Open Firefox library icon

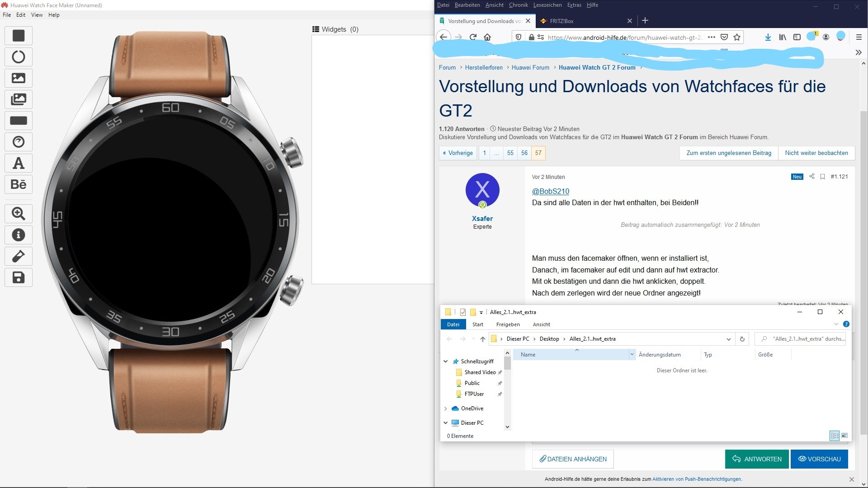click(x=783, y=37)
